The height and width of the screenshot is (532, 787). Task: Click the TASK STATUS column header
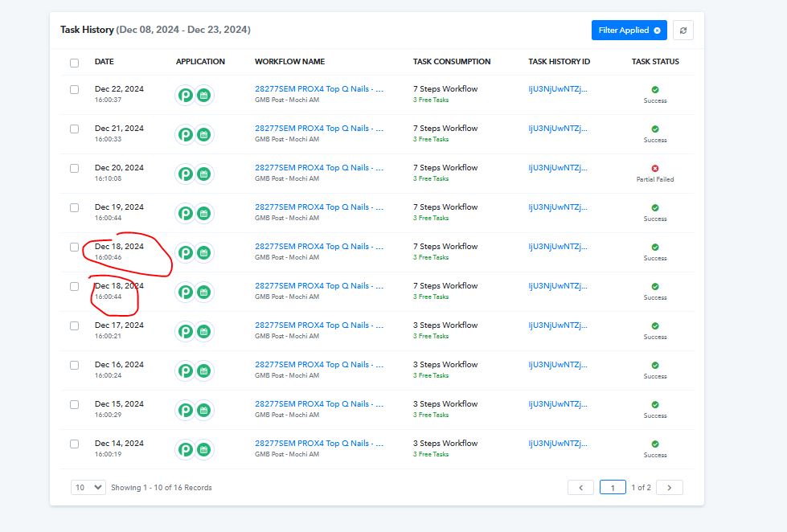pyautogui.click(x=655, y=62)
